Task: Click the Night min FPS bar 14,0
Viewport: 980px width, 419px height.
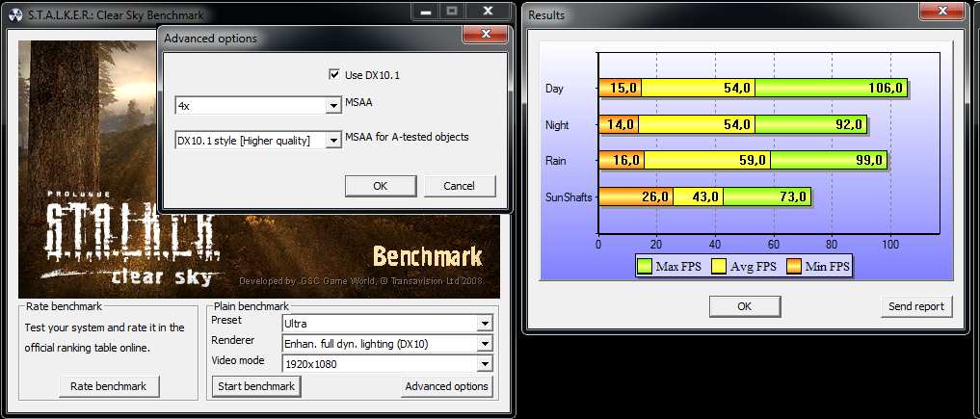Action: [619, 125]
